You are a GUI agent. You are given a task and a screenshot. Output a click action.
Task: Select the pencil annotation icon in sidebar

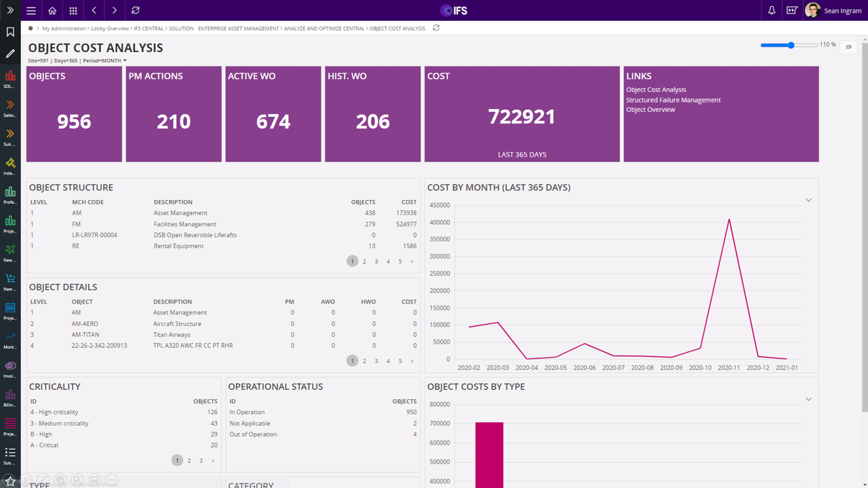(x=9, y=53)
